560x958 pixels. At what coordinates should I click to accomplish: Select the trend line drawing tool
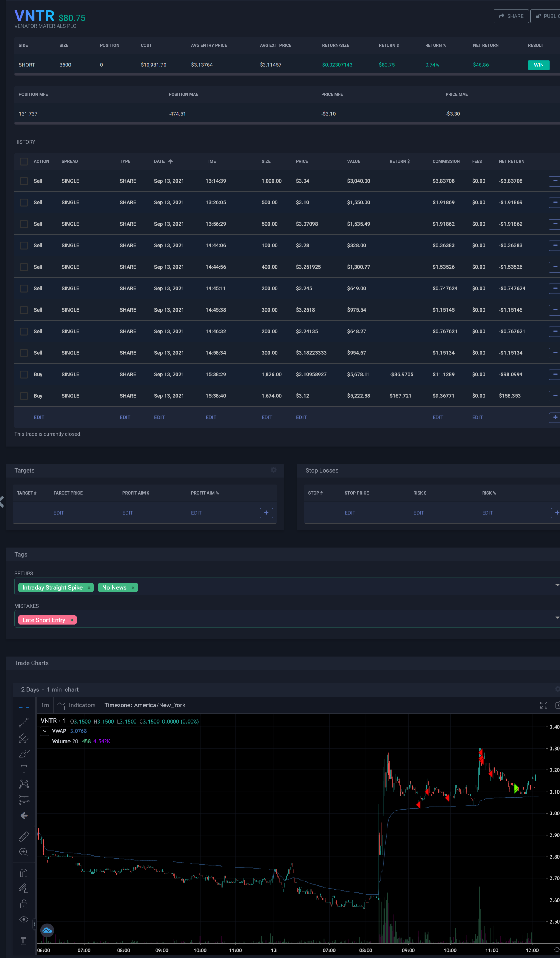(x=24, y=723)
